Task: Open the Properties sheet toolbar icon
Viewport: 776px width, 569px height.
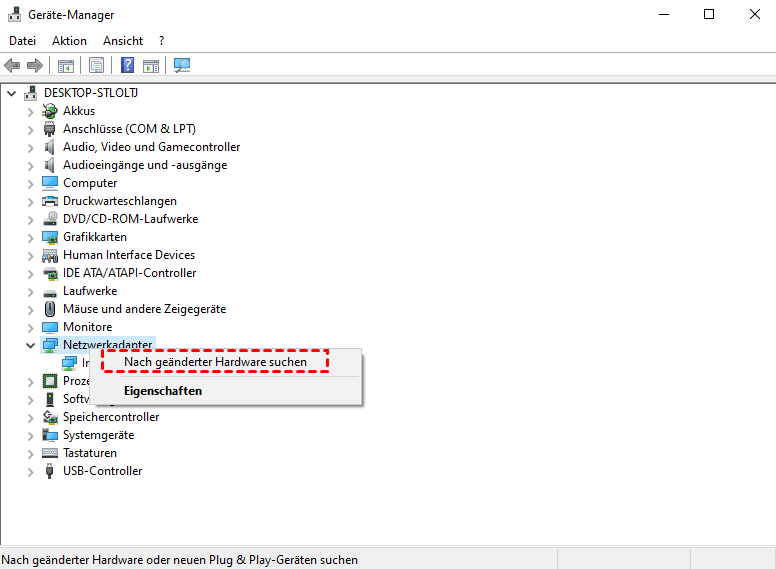Action: [x=97, y=65]
